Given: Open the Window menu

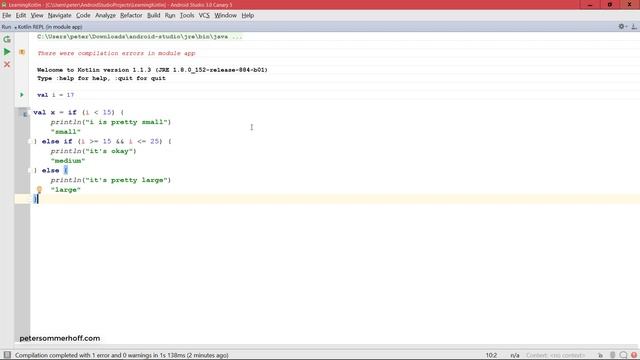Looking at the screenshot, I should pos(225,16).
